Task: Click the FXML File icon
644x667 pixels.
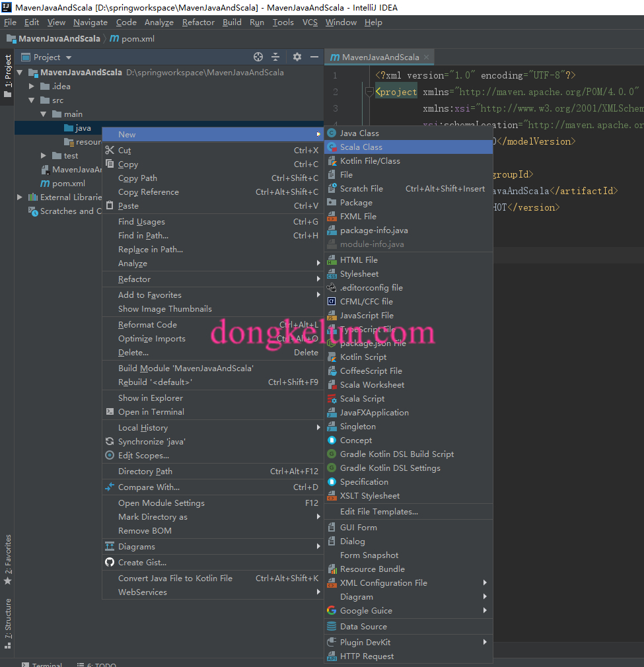Action: coord(332,217)
